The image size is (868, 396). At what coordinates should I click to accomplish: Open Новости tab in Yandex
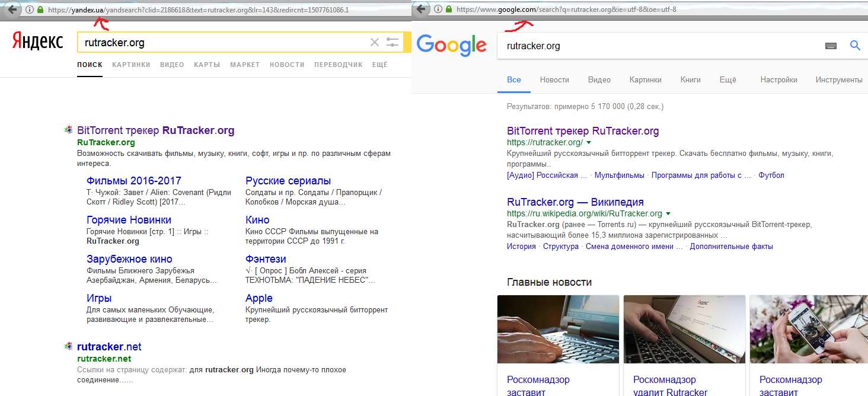[x=287, y=65]
